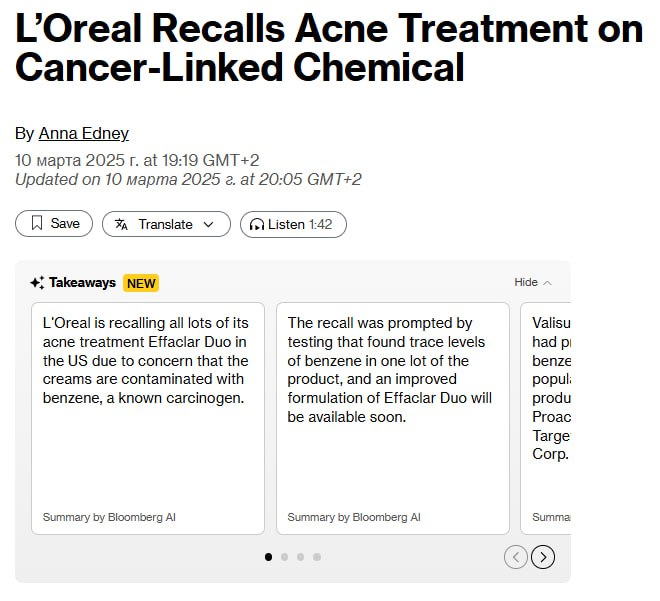Click the previous takeaway left arrow
660x601 pixels.
tap(516, 557)
